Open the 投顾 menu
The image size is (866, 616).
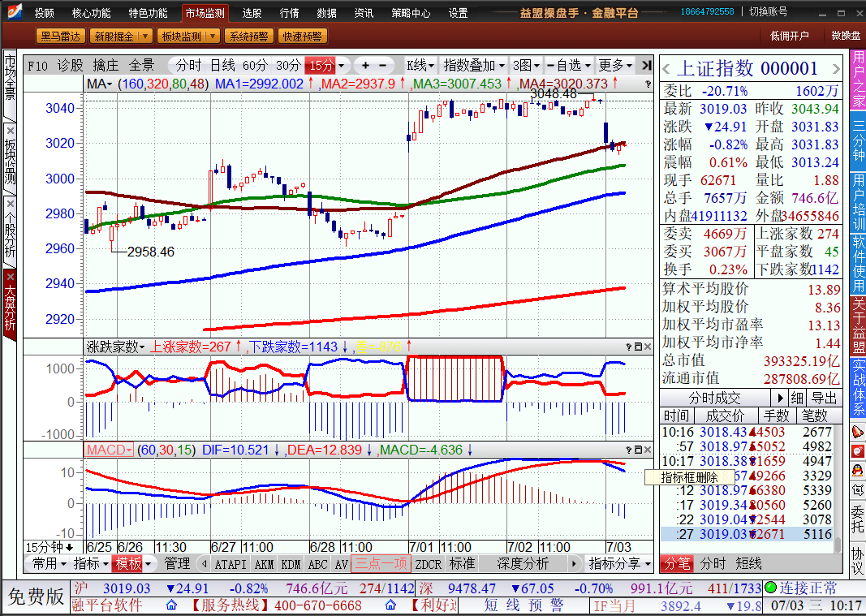point(44,13)
